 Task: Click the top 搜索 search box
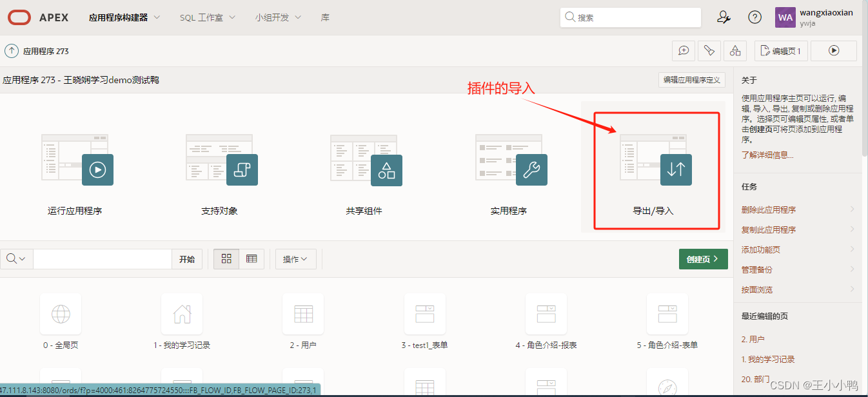click(x=631, y=17)
